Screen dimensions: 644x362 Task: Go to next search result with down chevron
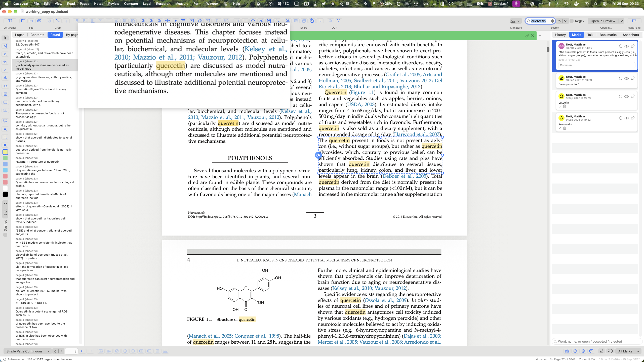pos(566,21)
